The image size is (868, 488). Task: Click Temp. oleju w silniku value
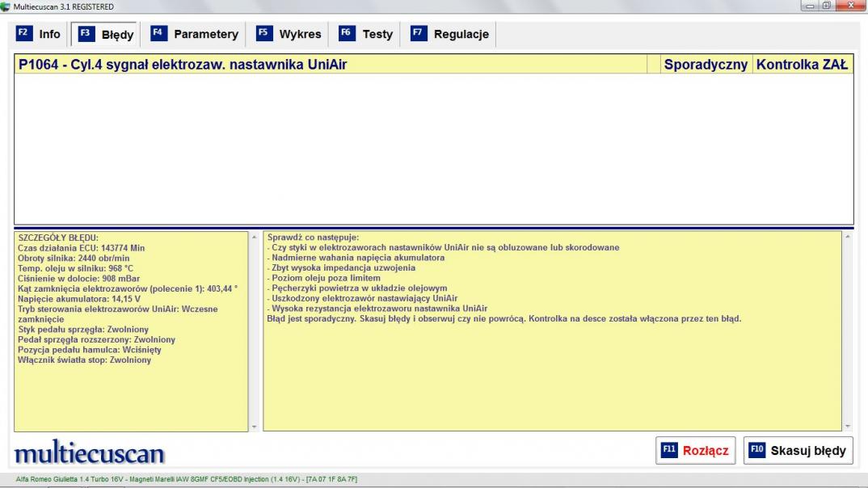click(x=120, y=268)
